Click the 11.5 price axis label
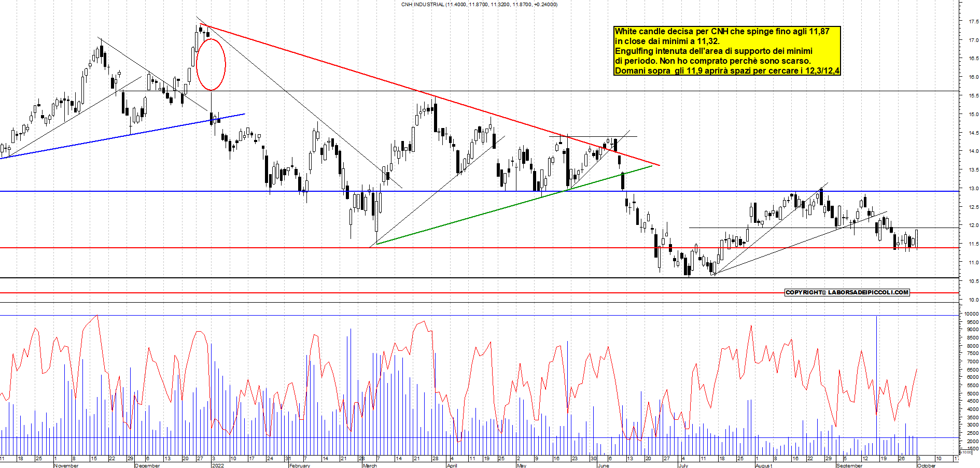Image resolution: width=980 pixels, height=468 pixels. pyautogui.click(x=973, y=244)
